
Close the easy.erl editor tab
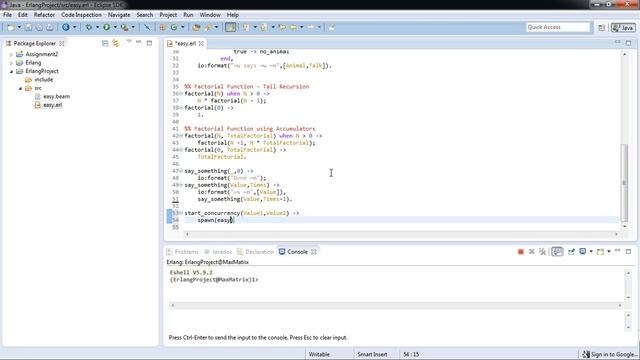click(201, 43)
